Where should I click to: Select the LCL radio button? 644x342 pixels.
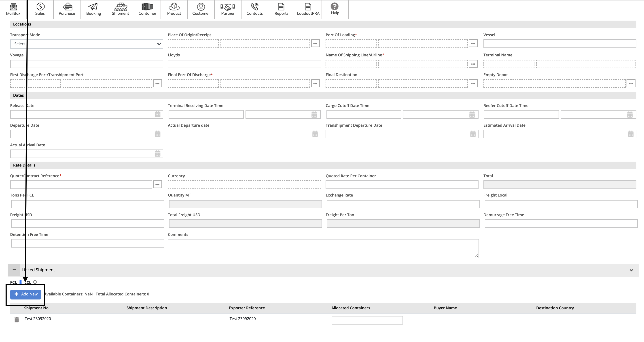35,282
